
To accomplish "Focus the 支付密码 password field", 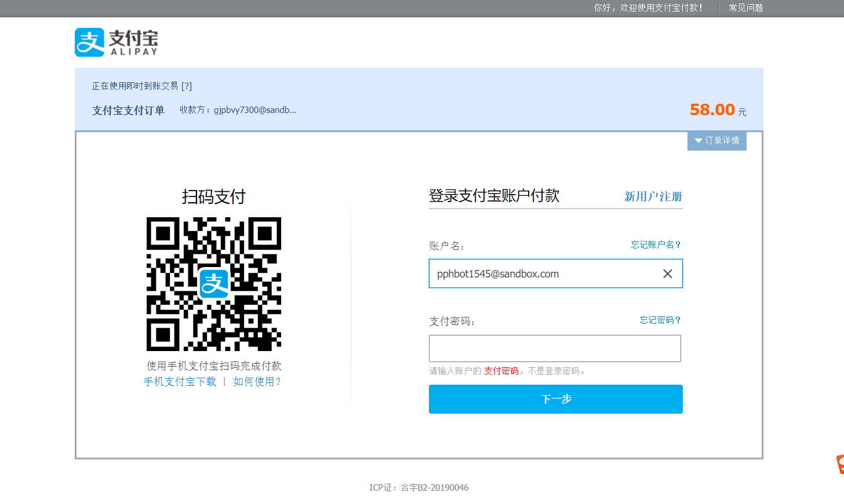I will click(555, 348).
